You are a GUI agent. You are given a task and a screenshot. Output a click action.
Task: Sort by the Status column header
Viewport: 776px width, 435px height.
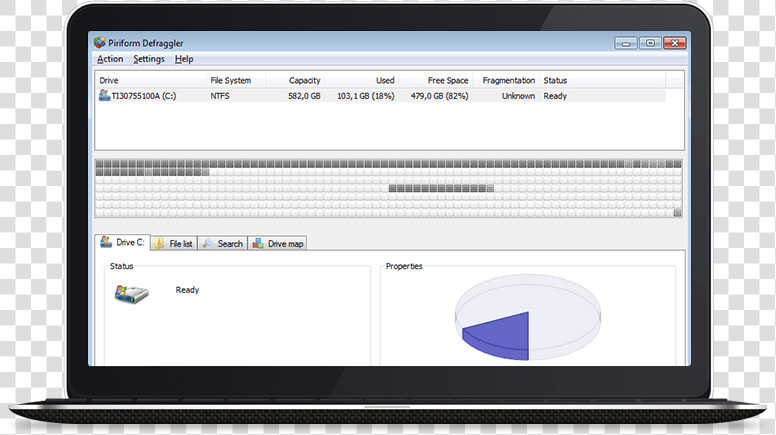click(603, 80)
